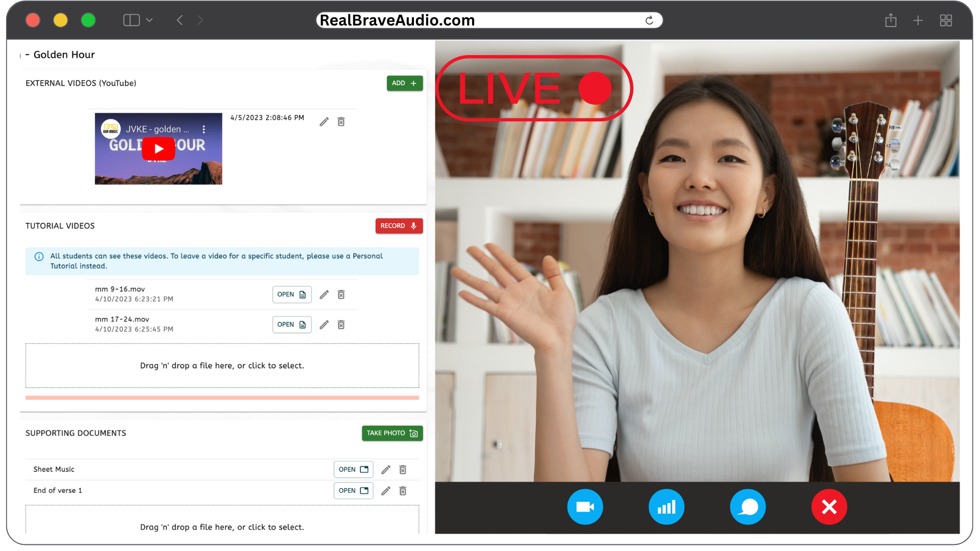Image resolution: width=980 pixels, height=551 pixels.
Task: Click the info icon in the students notice
Action: click(39, 256)
